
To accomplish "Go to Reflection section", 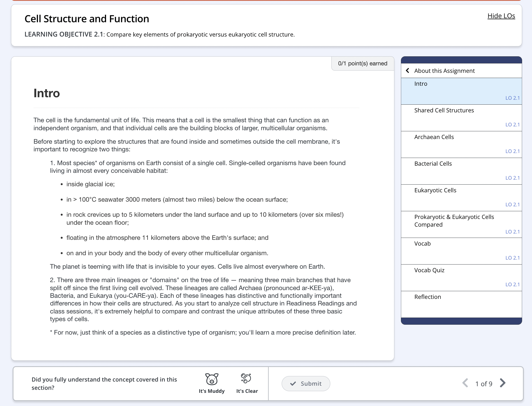I will [428, 297].
